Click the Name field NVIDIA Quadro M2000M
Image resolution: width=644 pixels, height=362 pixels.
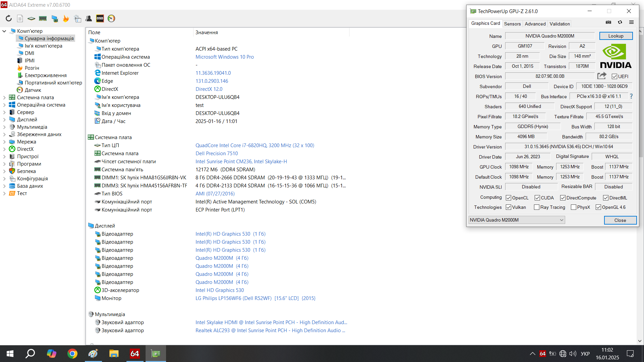click(550, 36)
